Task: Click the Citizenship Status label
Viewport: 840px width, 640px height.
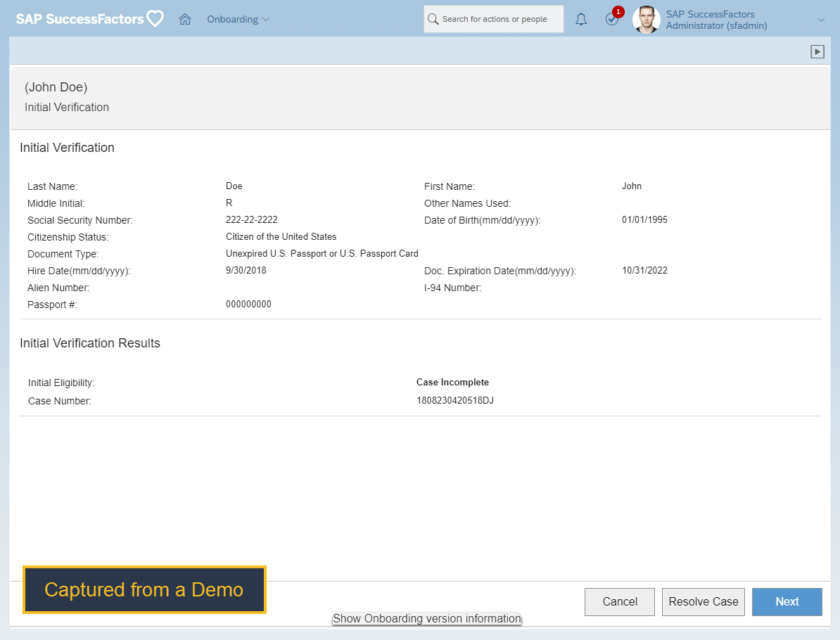Action: pos(68,237)
